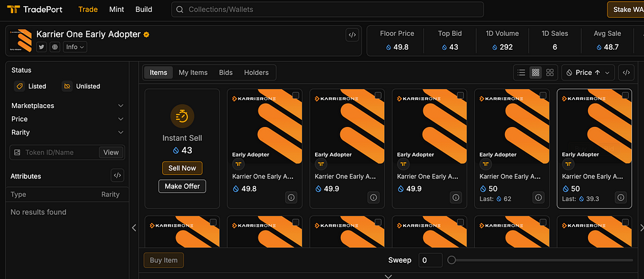Click the TradePort logo
Screen dimensions: 644x279
tap(35, 9)
